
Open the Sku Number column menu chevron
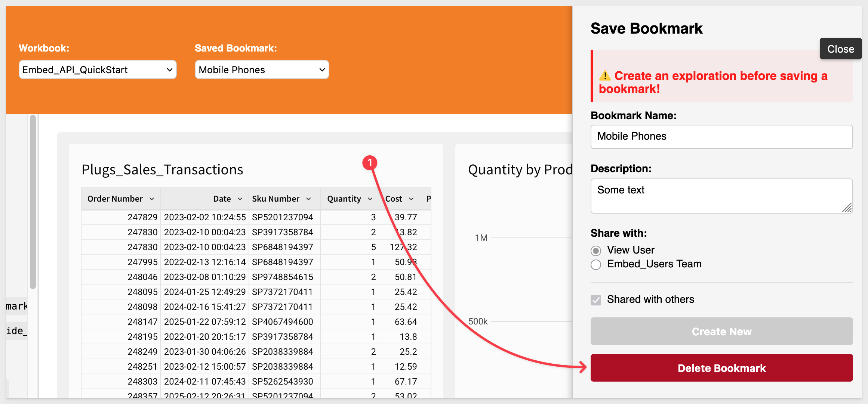tap(308, 199)
